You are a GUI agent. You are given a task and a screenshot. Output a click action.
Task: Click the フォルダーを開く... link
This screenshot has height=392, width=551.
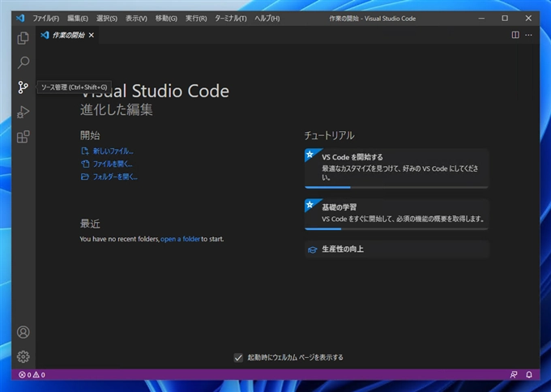pos(115,177)
